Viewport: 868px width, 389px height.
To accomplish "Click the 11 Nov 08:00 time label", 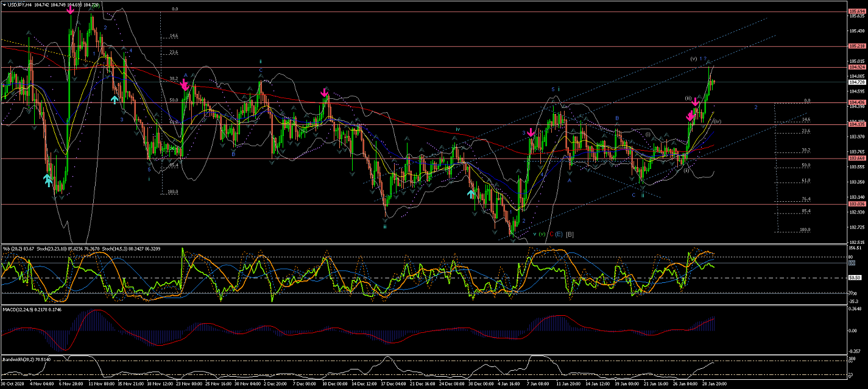I will point(101,385).
